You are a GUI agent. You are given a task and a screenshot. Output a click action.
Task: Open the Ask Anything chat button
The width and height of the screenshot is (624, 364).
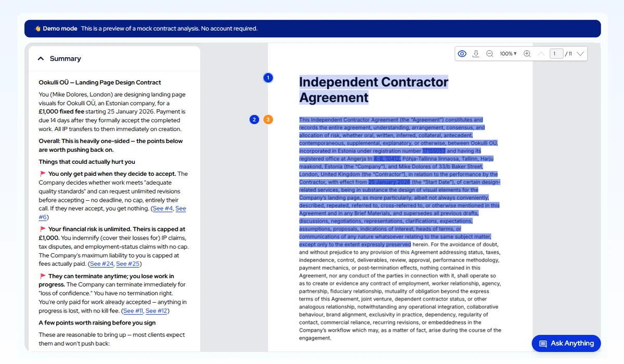(x=566, y=343)
